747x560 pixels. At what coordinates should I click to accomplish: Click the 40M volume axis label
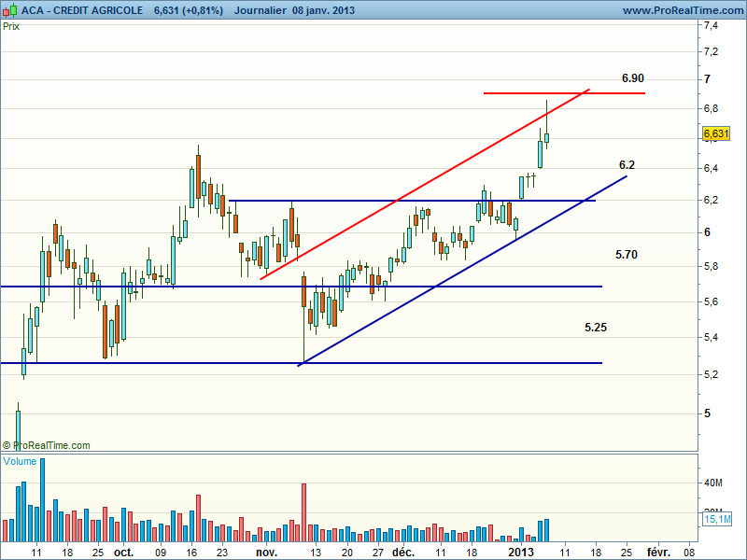click(x=714, y=483)
